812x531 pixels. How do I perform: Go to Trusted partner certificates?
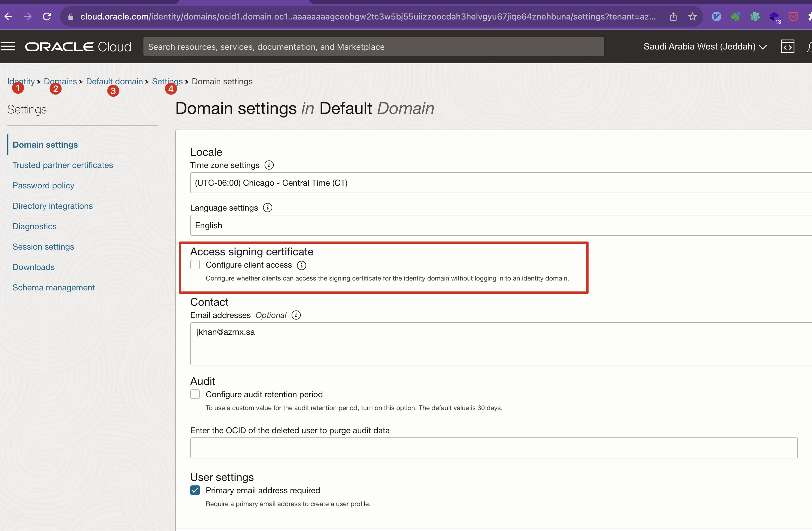click(x=63, y=165)
